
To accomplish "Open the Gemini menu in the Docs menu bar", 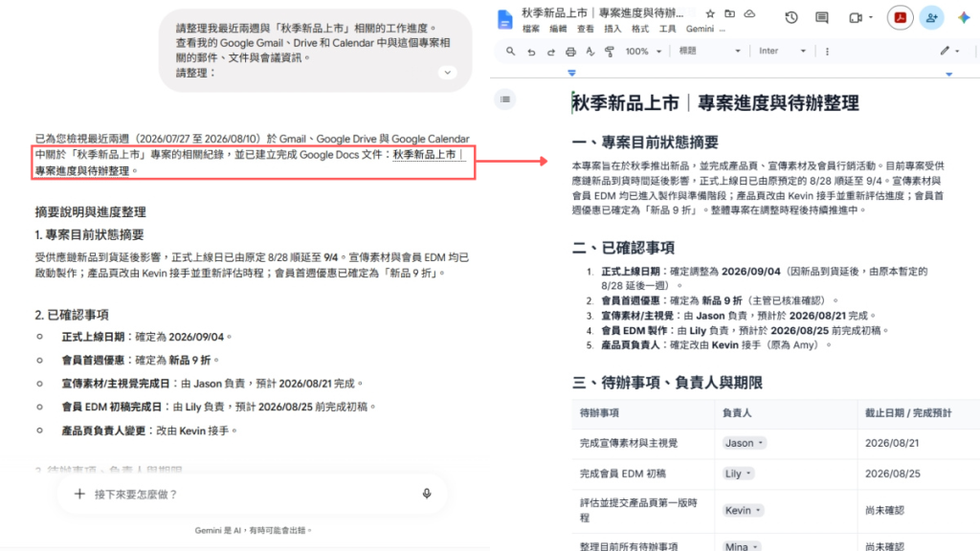I will click(x=700, y=29).
